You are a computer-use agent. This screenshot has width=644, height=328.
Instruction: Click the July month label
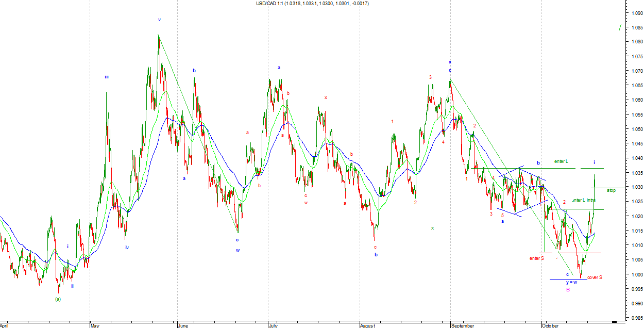click(273, 325)
